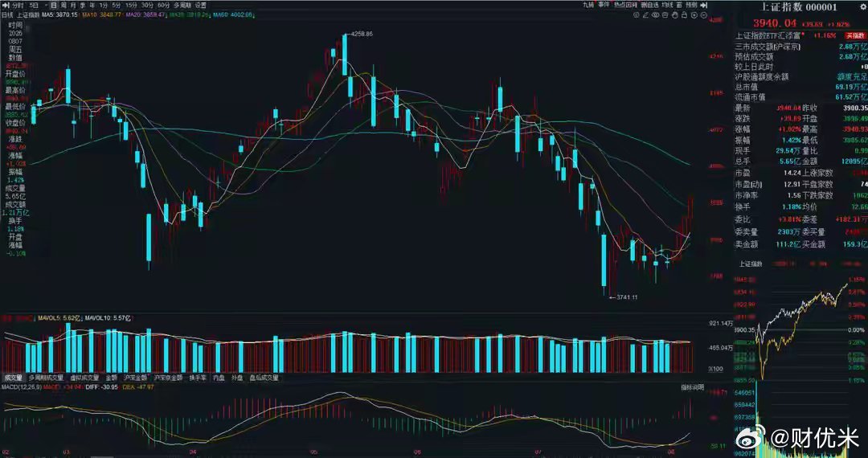This screenshot has height=458, width=868.
Task: Select the 15分 period
Action: pyautogui.click(x=131, y=5)
